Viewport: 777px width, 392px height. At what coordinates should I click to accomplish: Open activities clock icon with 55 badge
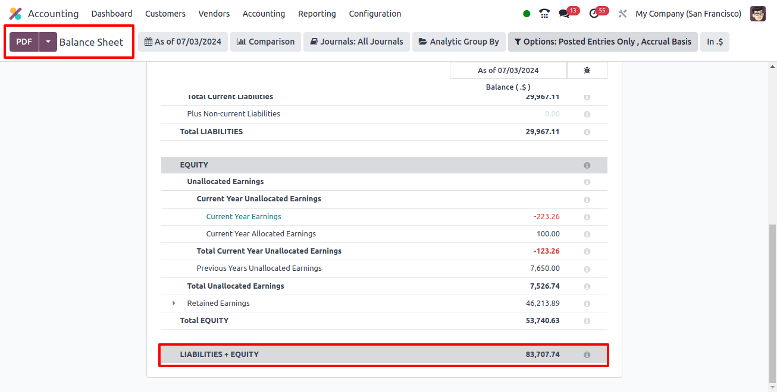pyautogui.click(x=598, y=13)
